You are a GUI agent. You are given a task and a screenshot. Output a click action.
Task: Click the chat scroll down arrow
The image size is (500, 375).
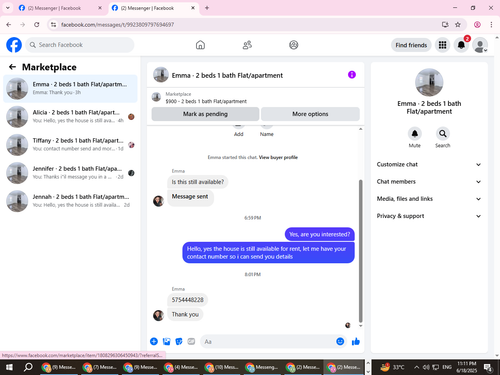(x=360, y=326)
